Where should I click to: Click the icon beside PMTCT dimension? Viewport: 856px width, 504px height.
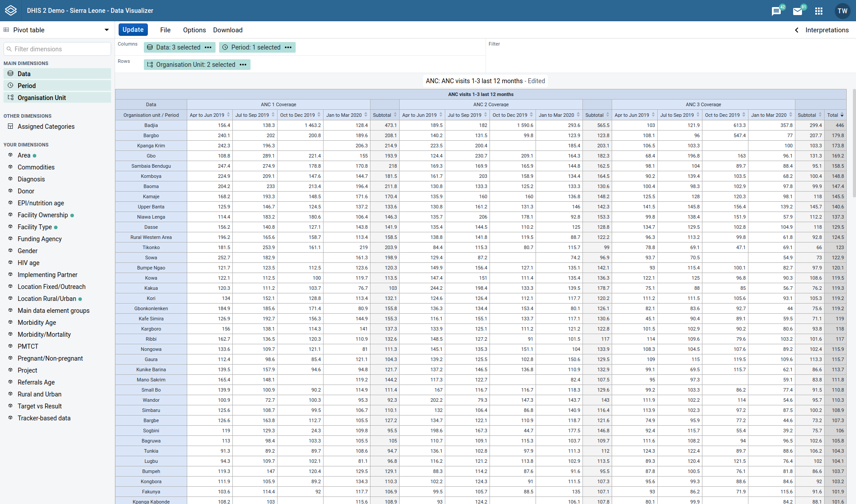coord(11,346)
